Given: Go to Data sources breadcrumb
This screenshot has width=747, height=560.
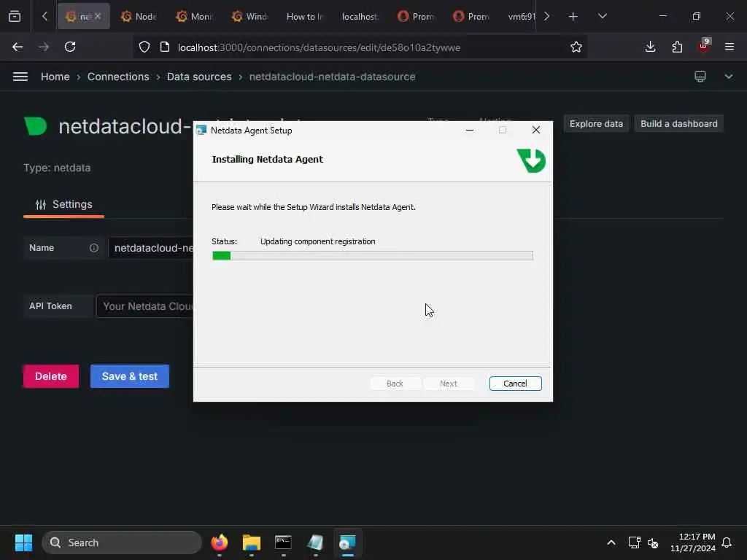Looking at the screenshot, I should point(199,77).
